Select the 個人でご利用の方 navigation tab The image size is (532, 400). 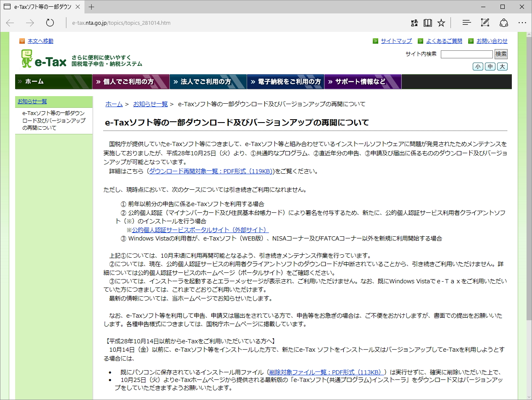[131, 81]
